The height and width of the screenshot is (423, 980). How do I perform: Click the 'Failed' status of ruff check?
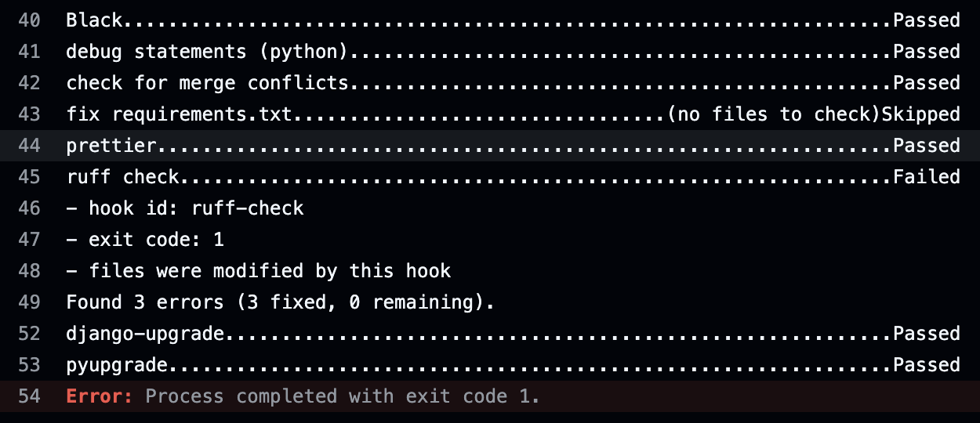pyautogui.click(x=927, y=177)
